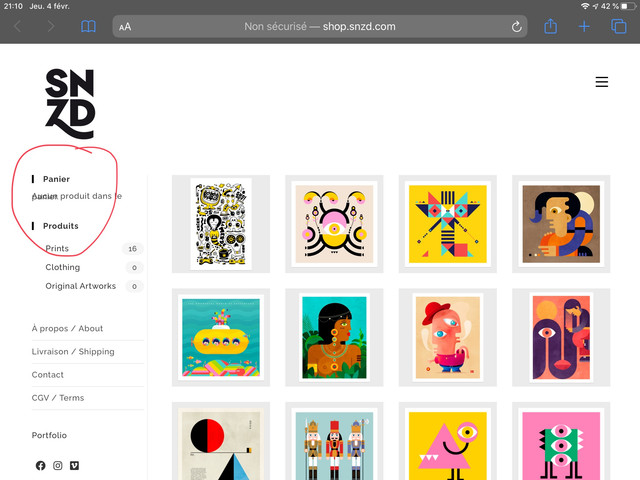Open the pink eye spider print
Image resolution: width=640 pixels, height=480 pixels.
(x=334, y=224)
